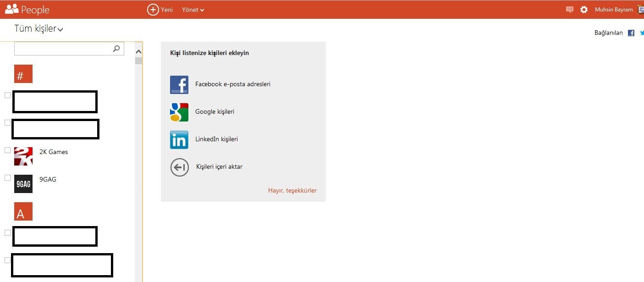Click the Facebook logo in add contacts panel

point(179,85)
